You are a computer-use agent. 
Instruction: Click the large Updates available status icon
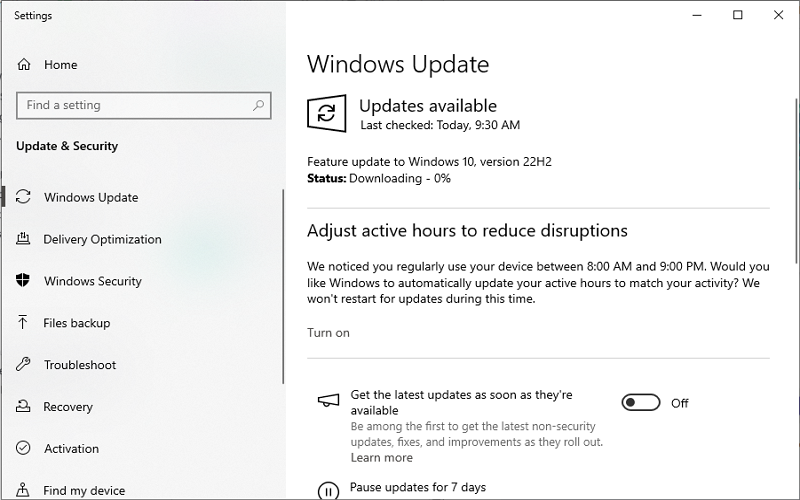point(326,114)
